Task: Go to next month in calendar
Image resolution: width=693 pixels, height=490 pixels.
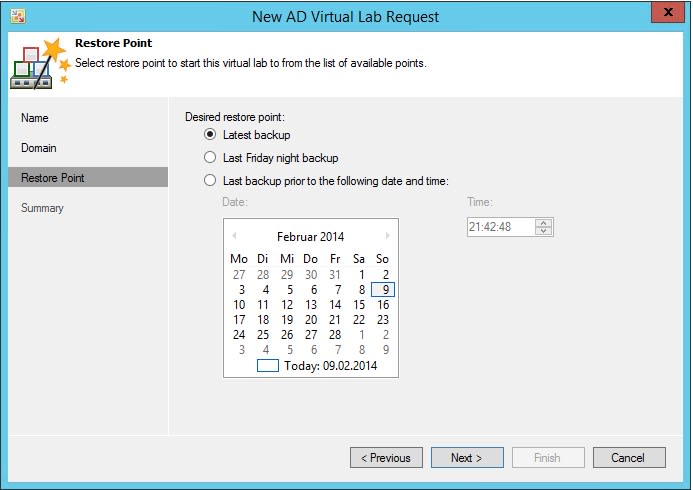Action: (x=388, y=236)
